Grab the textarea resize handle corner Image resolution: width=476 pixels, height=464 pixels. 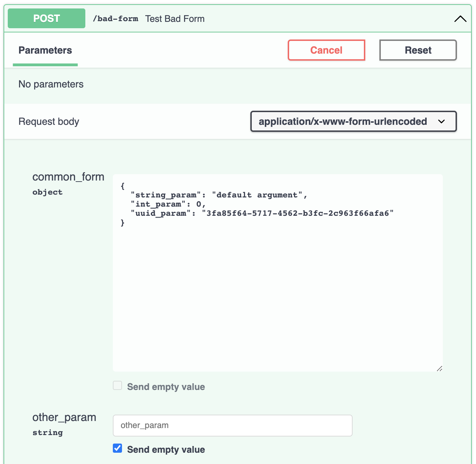[x=439, y=368]
